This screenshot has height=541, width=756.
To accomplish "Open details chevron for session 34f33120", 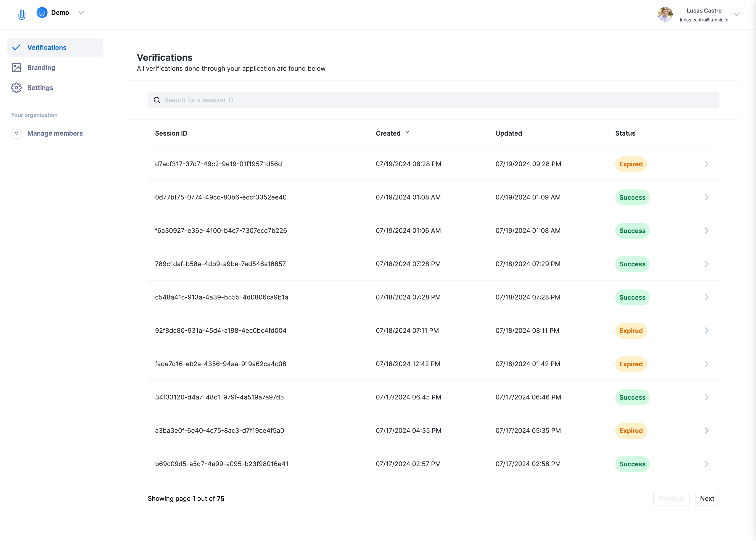I will tap(706, 397).
